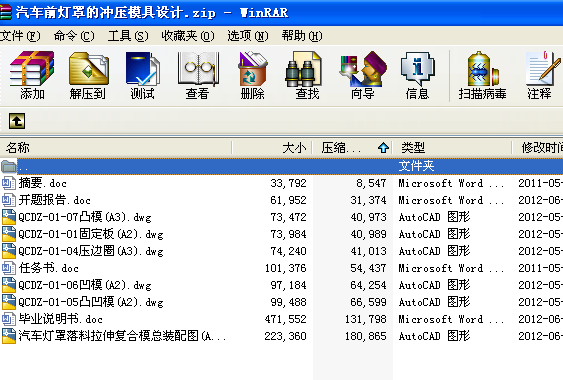563x380 pixels.
Task: Select file QCDZ-01-01固定板(A2).dwg
Action: pyautogui.click(x=91, y=234)
